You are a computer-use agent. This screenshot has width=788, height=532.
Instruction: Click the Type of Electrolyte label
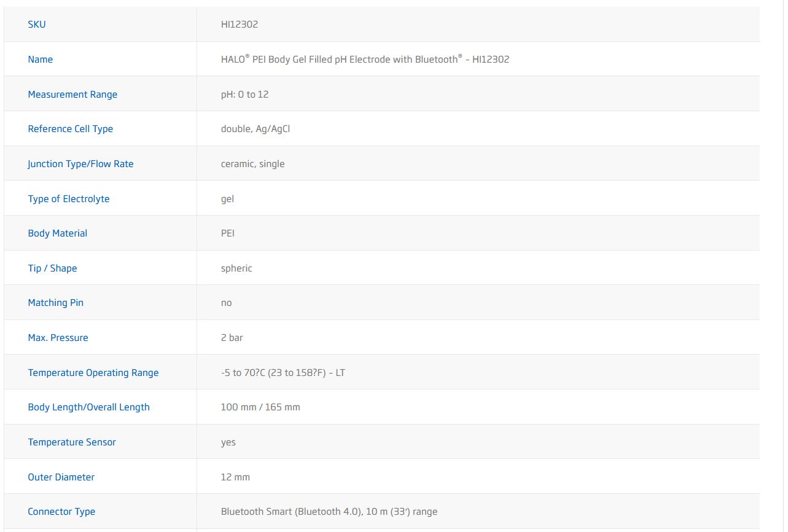tap(69, 199)
